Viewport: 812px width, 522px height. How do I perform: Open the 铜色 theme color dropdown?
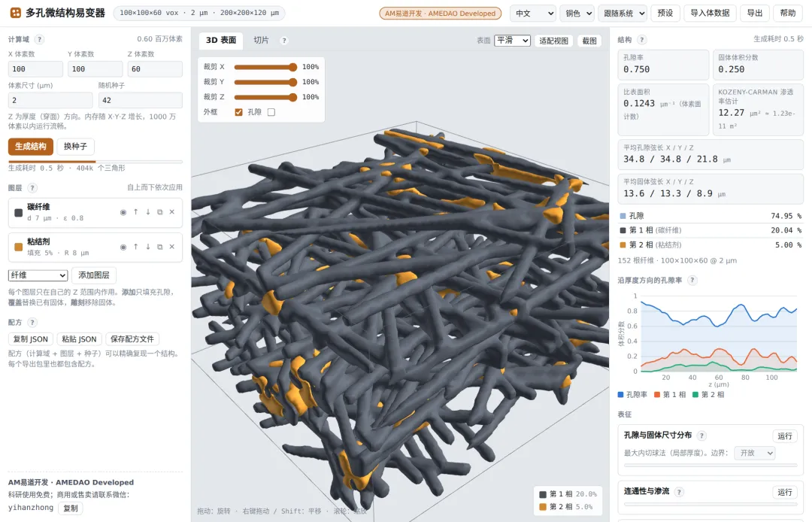[x=577, y=14]
